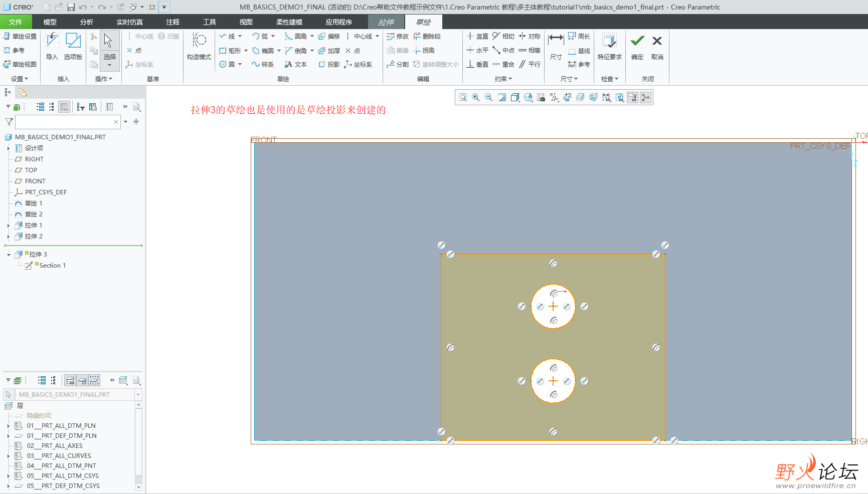Open 特征要求 (Feature Requirements) check

pos(610,46)
